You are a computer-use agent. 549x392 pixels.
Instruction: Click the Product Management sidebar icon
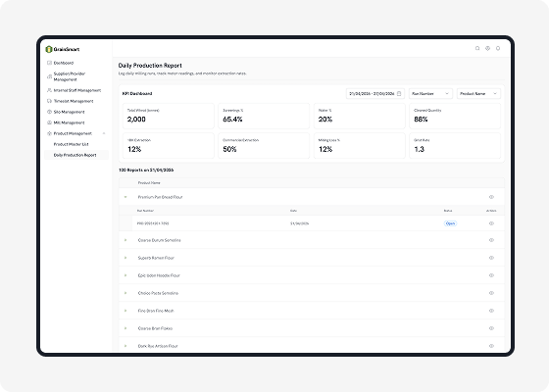point(49,133)
